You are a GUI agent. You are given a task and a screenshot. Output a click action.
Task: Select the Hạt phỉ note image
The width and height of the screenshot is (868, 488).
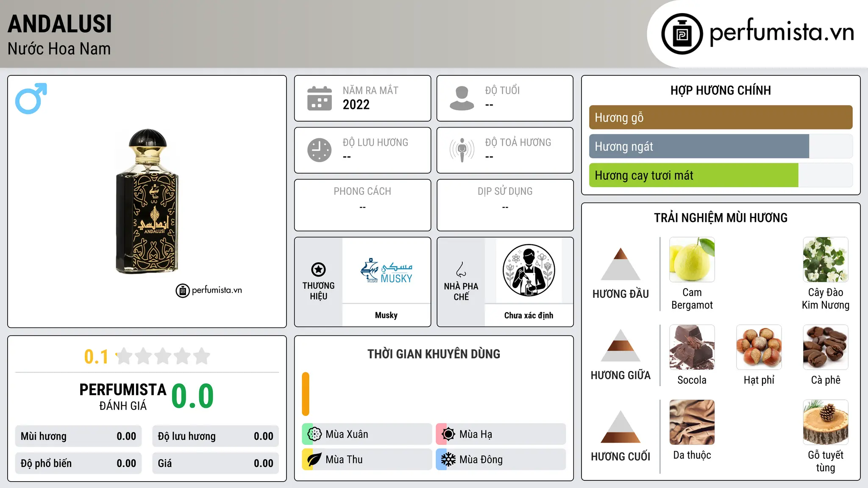coord(759,347)
